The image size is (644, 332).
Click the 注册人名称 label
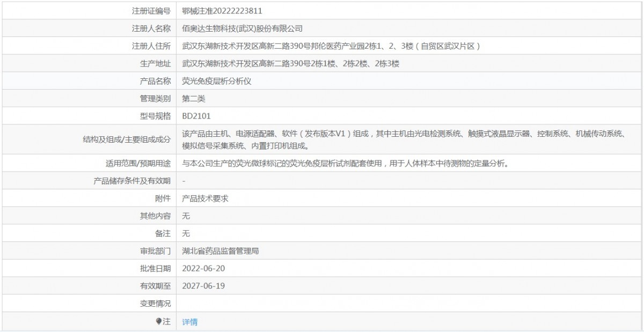[x=151, y=28]
